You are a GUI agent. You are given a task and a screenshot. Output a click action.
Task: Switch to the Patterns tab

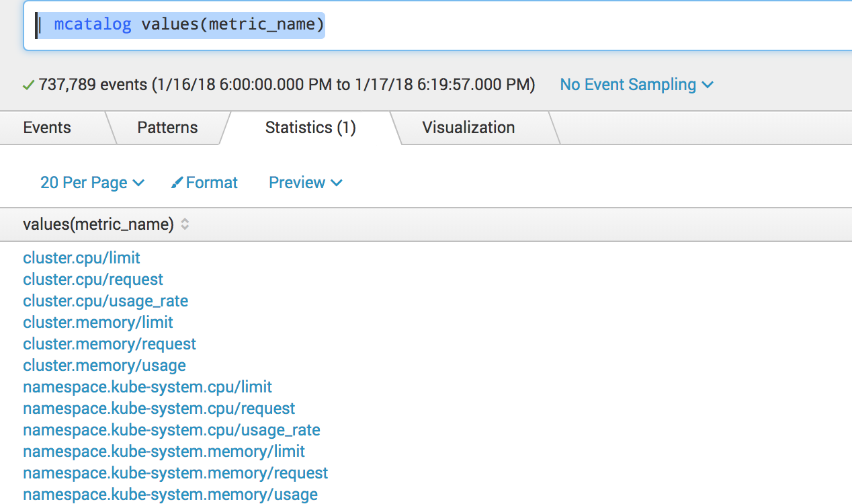coord(167,128)
